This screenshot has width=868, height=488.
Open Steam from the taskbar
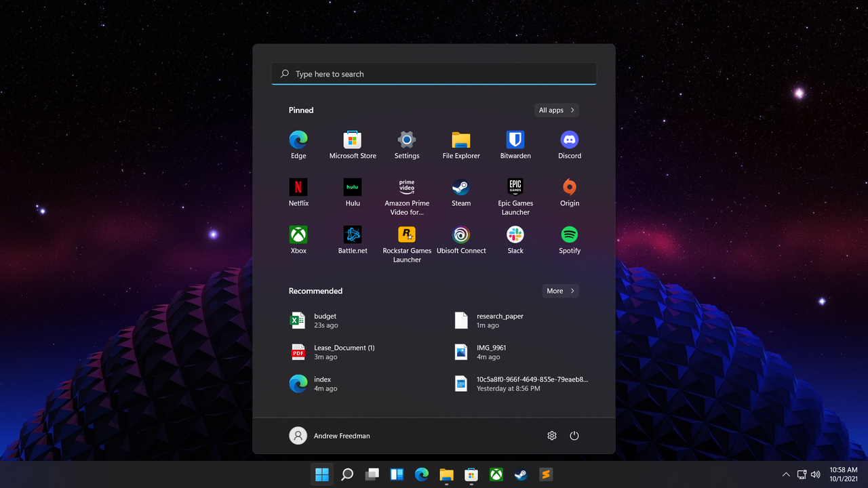coord(521,474)
